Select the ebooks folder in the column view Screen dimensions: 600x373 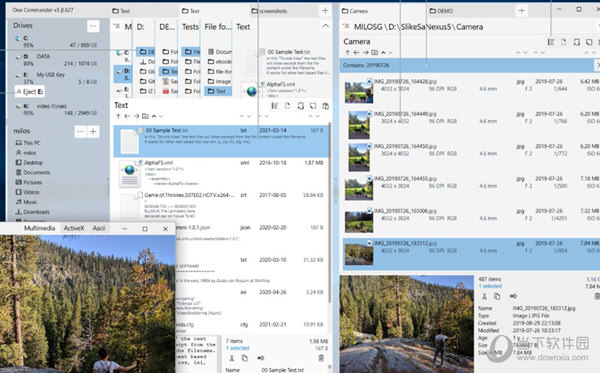coord(220,61)
